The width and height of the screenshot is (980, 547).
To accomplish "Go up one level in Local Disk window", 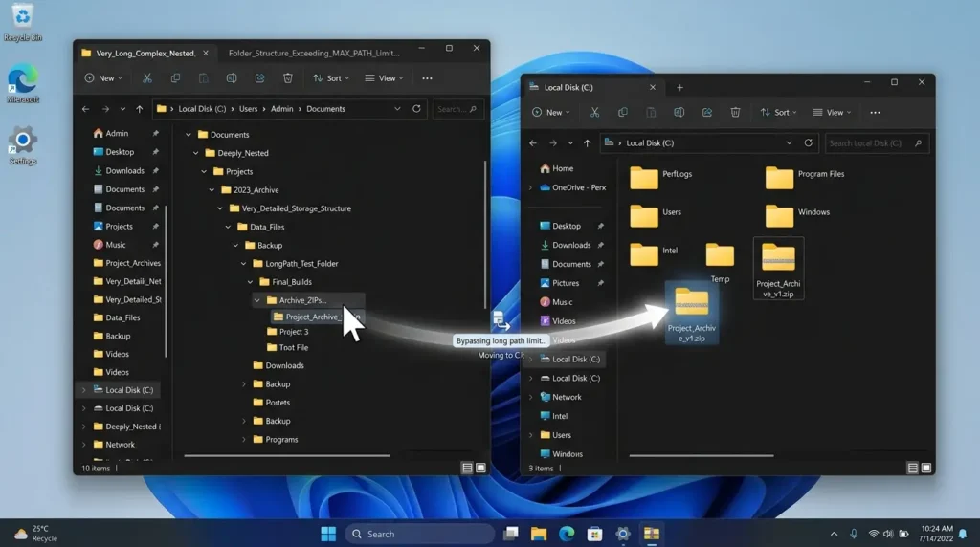I will tap(587, 143).
